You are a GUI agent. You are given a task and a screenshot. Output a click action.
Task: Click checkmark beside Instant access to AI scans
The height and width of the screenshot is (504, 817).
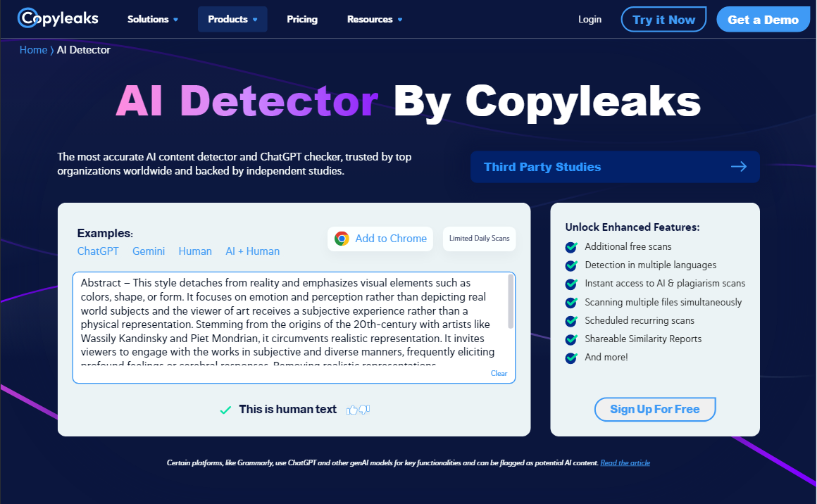572,284
